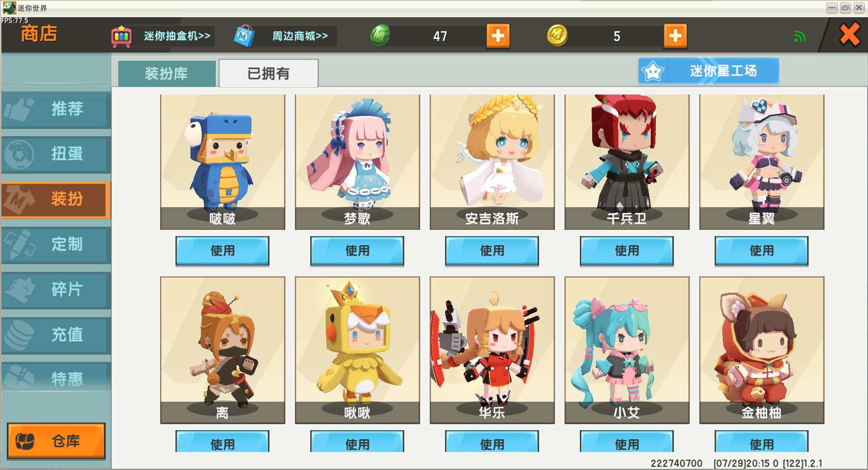This screenshot has height=470, width=868.
Task: Go to the 扭蛋 gashapon section
Action: [x=56, y=154]
